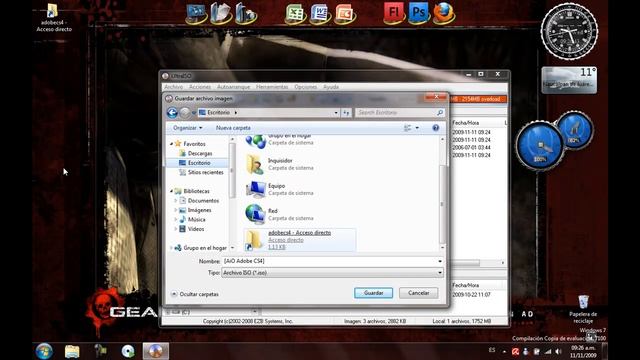Collapse the Favoritos tree section

[171, 144]
